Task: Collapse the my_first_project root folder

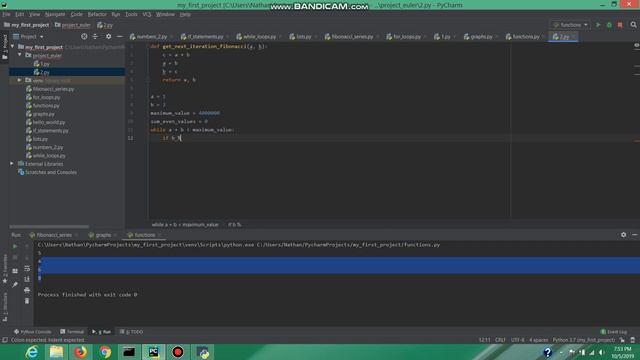Action: tap(13, 47)
